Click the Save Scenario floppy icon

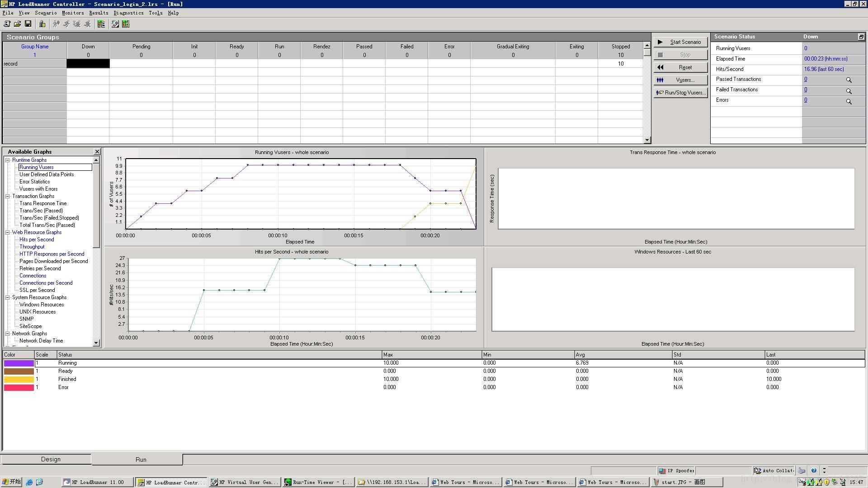pyautogui.click(x=28, y=24)
